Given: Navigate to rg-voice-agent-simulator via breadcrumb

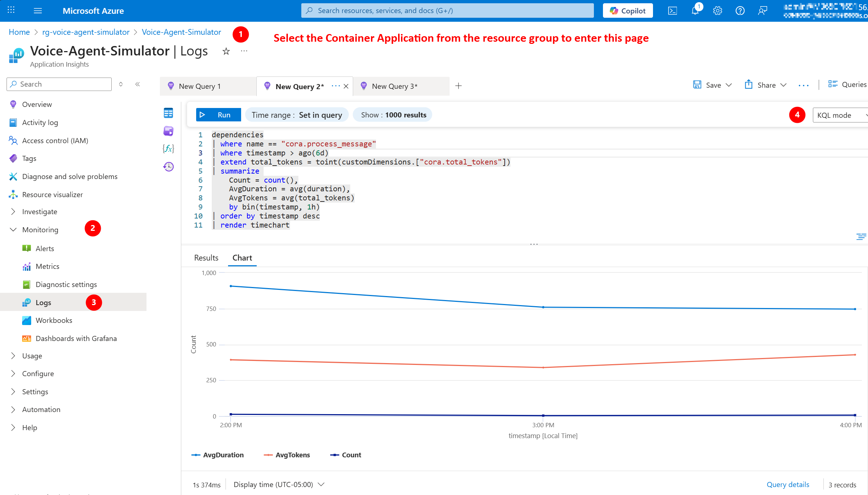Looking at the screenshot, I should [x=86, y=32].
